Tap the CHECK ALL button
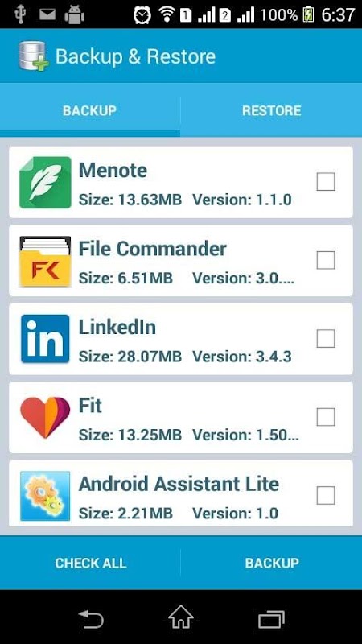The image size is (362, 644). 90,563
